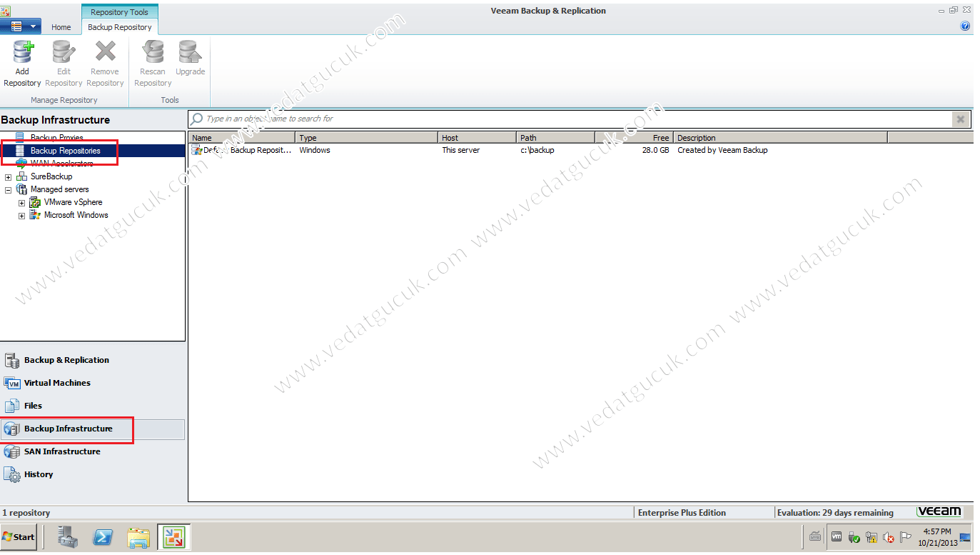Click the 'Windows' type cell
The image size is (980, 555).
pyautogui.click(x=315, y=150)
